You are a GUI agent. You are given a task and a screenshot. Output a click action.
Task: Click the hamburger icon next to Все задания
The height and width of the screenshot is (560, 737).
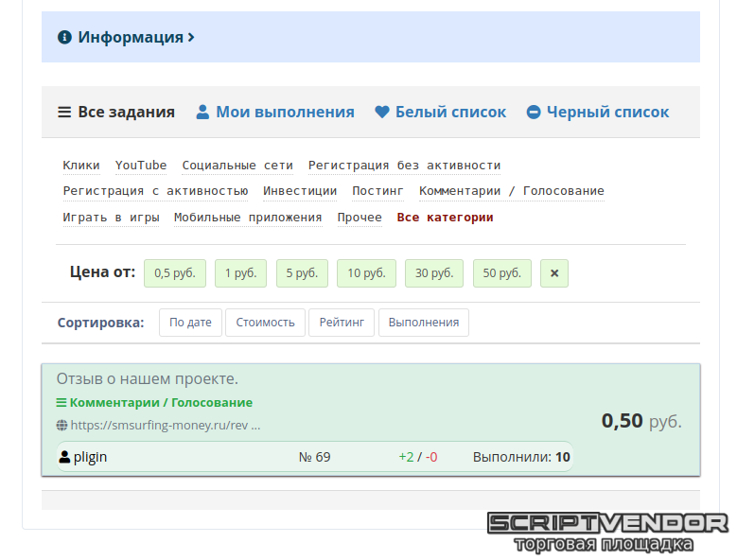tap(64, 112)
